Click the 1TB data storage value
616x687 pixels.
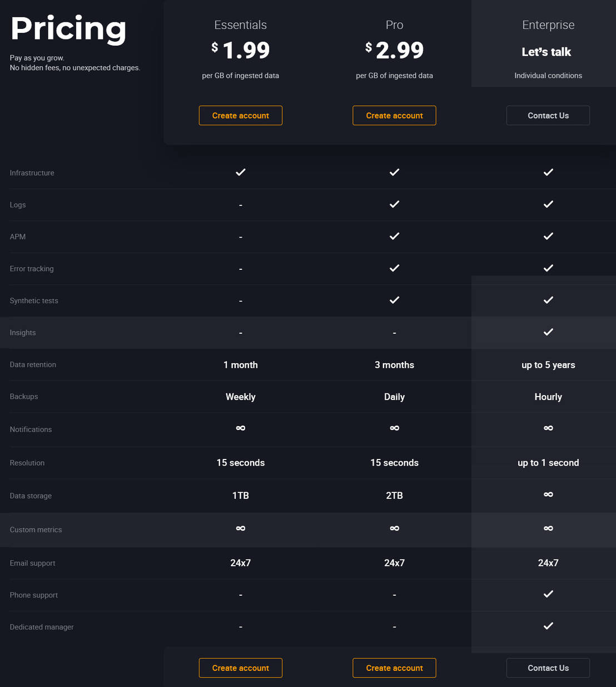coord(241,496)
